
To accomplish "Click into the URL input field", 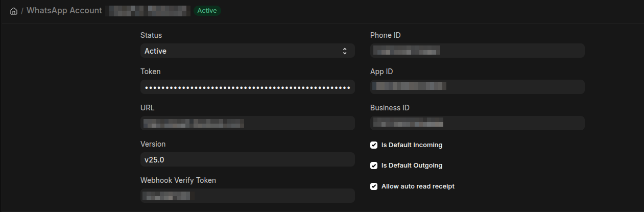I will [x=247, y=123].
